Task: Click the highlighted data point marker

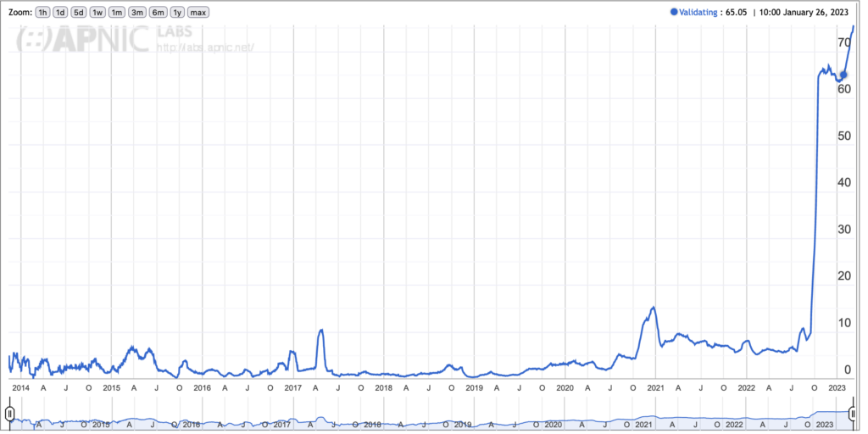Action: tap(843, 75)
